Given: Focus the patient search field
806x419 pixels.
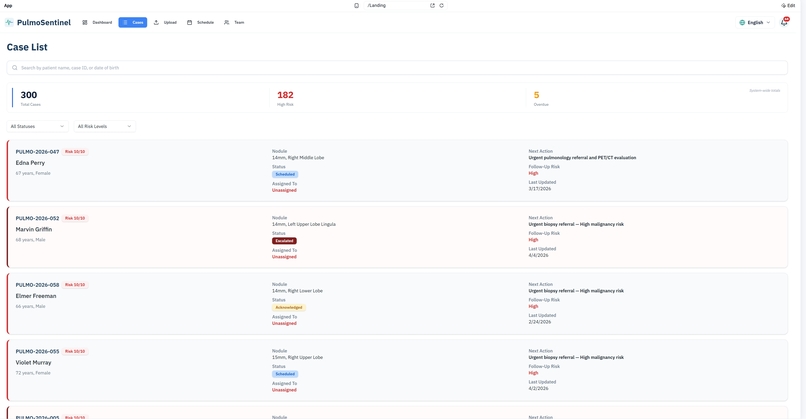Looking at the screenshot, I should click(x=397, y=67).
